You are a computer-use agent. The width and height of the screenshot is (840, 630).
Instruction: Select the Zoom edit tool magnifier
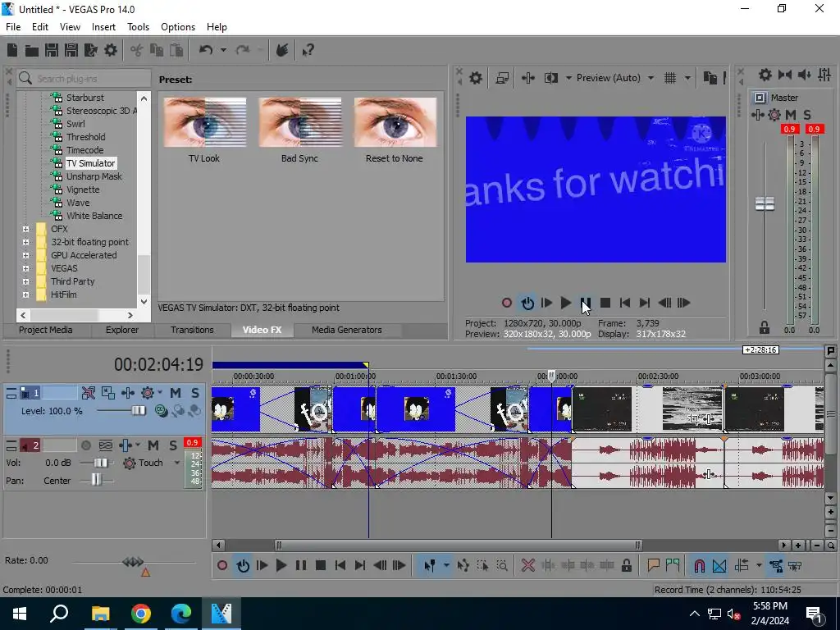tap(502, 565)
